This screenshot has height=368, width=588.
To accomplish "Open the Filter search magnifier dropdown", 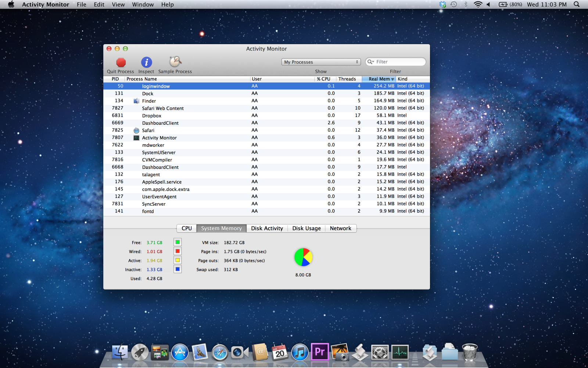I will pos(370,62).
